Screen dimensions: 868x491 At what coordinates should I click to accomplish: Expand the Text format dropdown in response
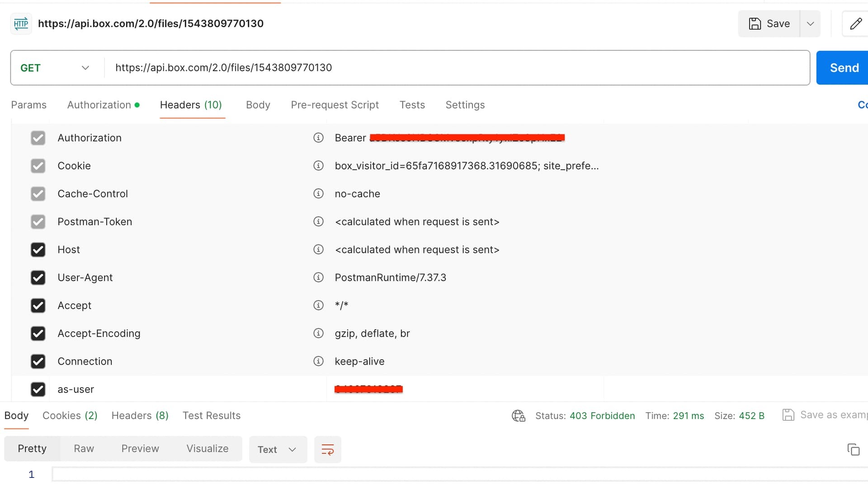[292, 449]
